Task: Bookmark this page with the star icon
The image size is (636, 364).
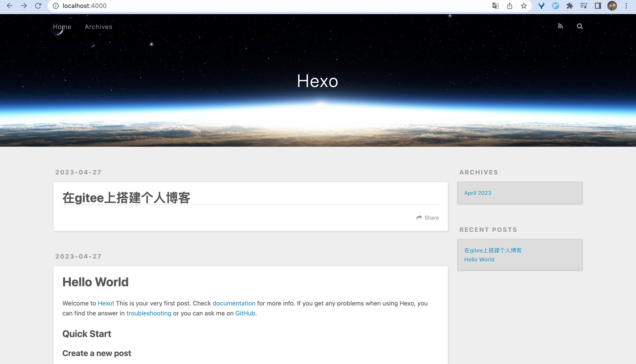Action: tap(524, 6)
